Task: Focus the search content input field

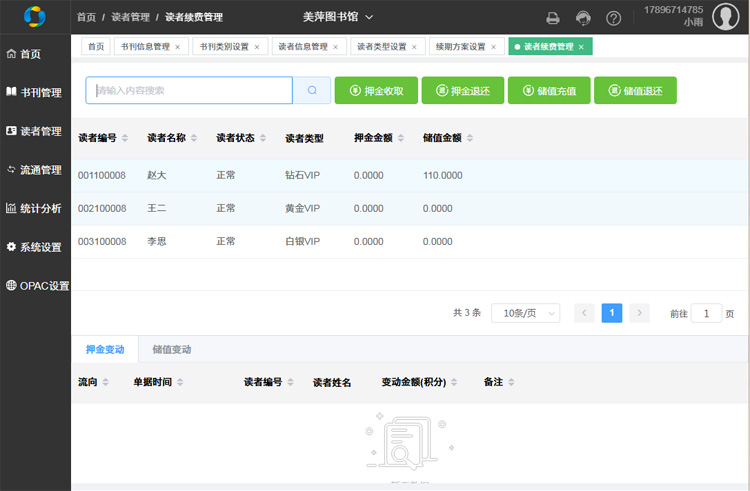Action: 190,90
